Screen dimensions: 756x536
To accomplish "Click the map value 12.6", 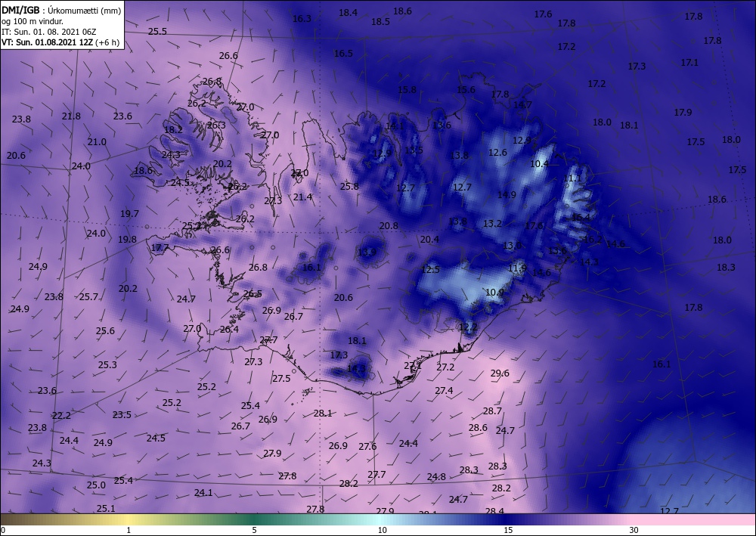I will pos(497,153).
